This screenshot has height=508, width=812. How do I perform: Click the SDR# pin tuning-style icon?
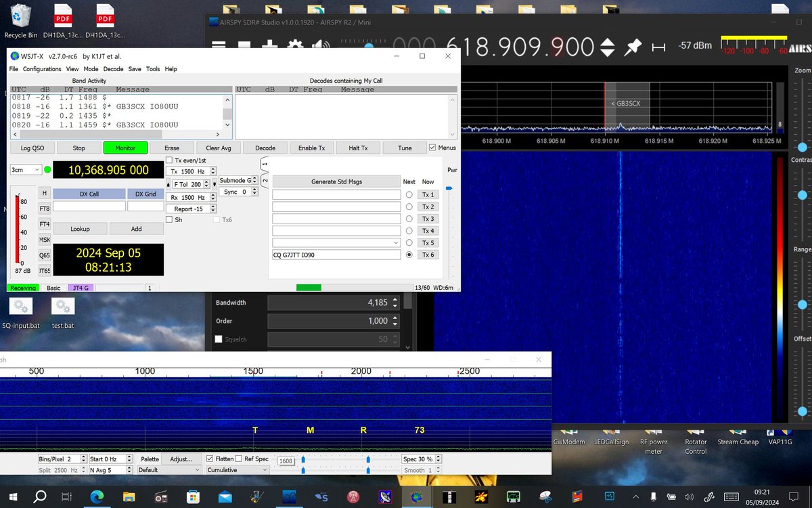click(632, 47)
